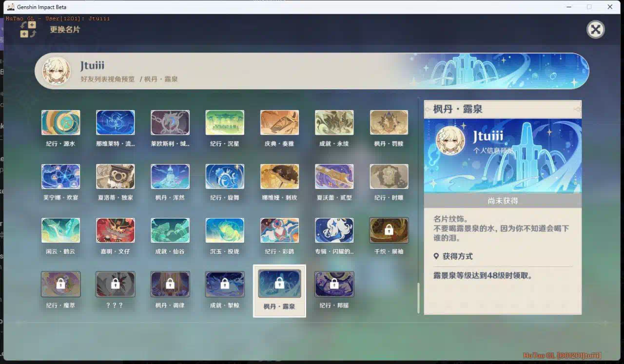Pick the 枫丹·罚赎 namecard
The image size is (624, 364).
[389, 123]
